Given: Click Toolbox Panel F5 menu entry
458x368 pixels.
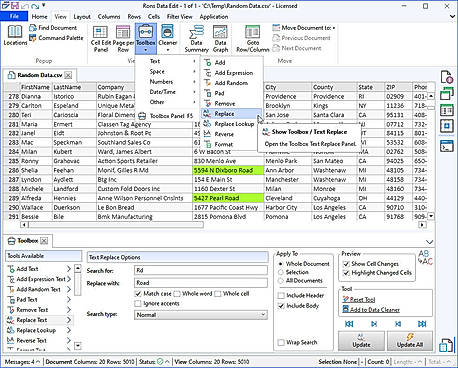Looking at the screenshot, I should click(166, 116).
